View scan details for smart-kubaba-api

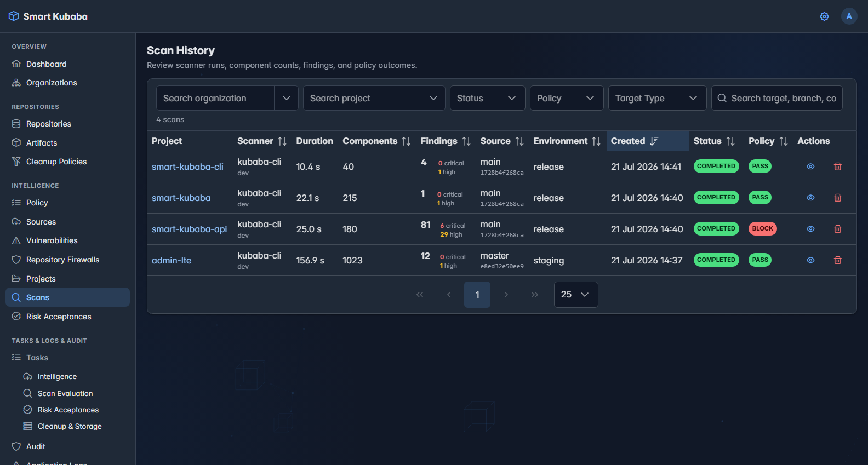[810, 229]
